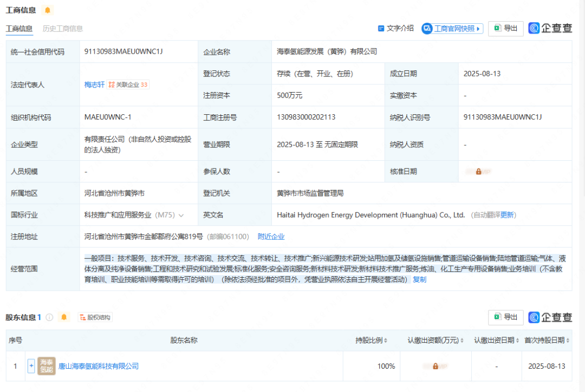Click the orange bell icon beside the 工商信息 heading
This screenshot has width=585, height=392.
tap(47, 10)
